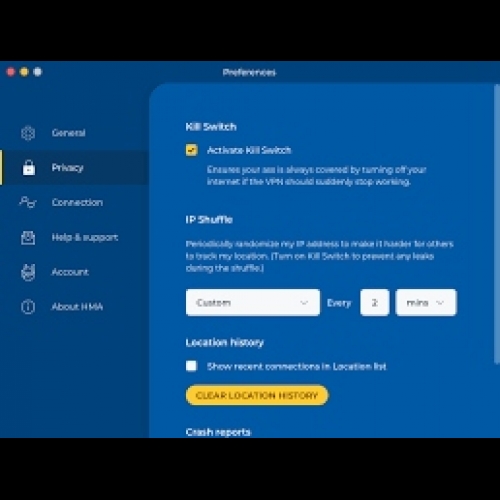Enable Show recent connections checkbox
This screenshot has width=500, height=500.
pyautogui.click(x=192, y=366)
